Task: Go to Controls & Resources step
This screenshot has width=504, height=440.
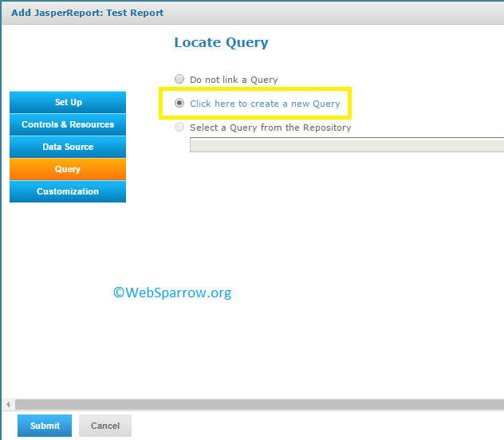Action: coord(68,124)
